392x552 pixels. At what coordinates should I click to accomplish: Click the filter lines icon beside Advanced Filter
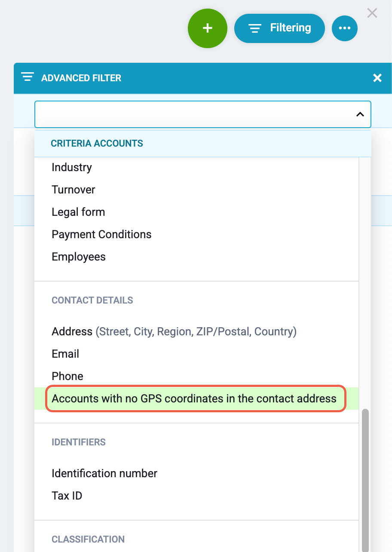pos(28,77)
